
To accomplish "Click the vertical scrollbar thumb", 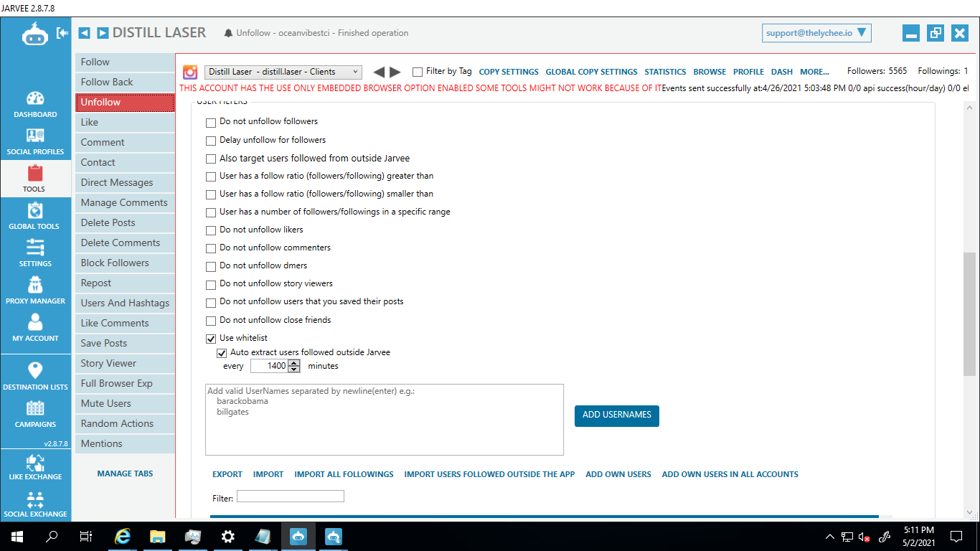I will click(x=970, y=313).
